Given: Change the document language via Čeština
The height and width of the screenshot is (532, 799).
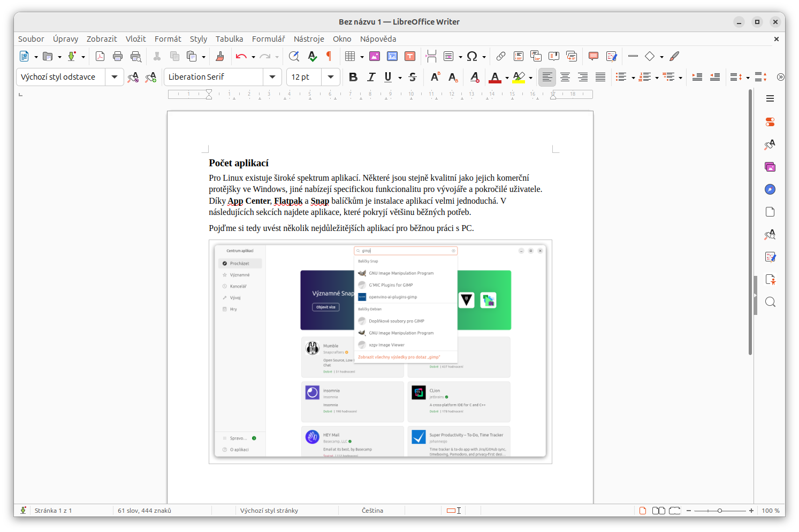Looking at the screenshot, I should (371, 510).
